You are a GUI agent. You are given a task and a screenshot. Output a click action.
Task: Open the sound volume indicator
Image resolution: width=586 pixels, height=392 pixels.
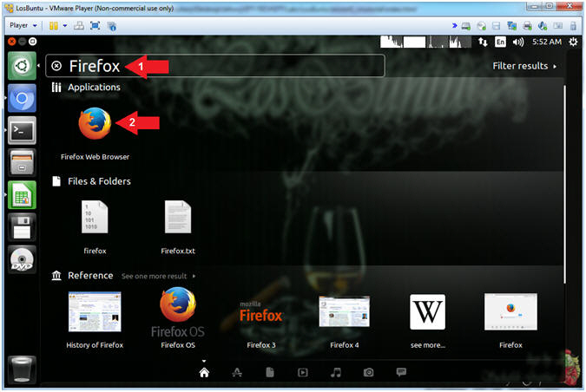(x=518, y=42)
